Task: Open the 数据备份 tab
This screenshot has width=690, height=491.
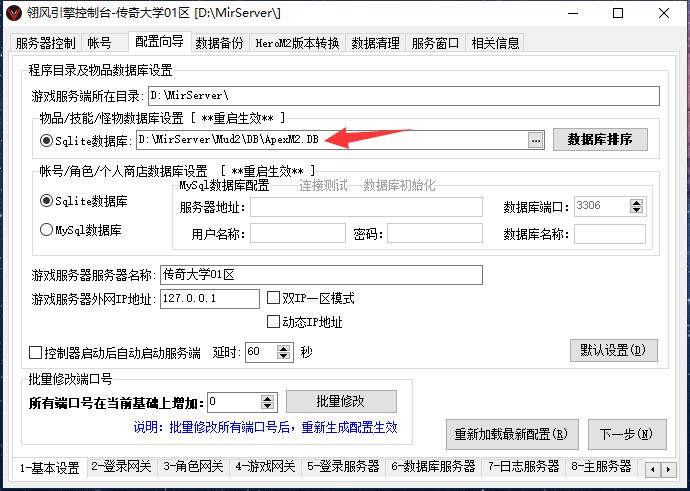Action: (x=219, y=43)
